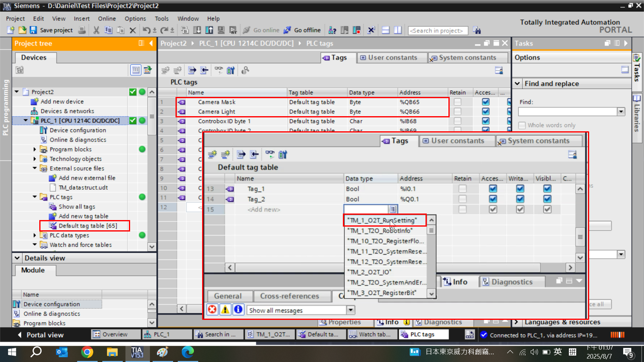Split the editor space horizontally
Screen dimensions: 644x362
(x=385, y=30)
